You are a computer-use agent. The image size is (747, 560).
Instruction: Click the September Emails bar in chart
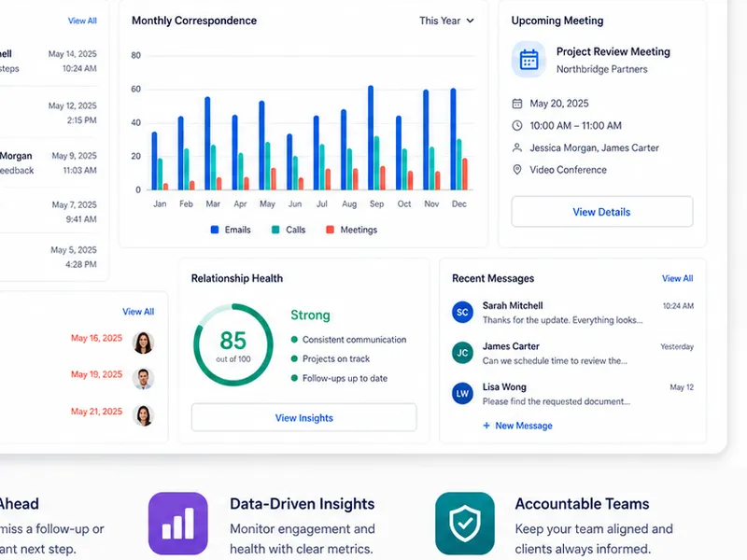371,138
